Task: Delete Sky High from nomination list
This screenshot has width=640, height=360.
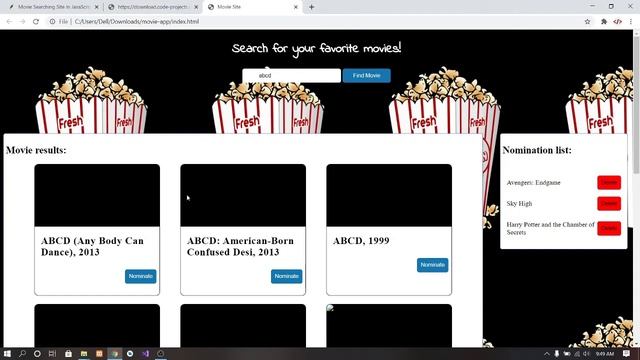Action: 609,203
